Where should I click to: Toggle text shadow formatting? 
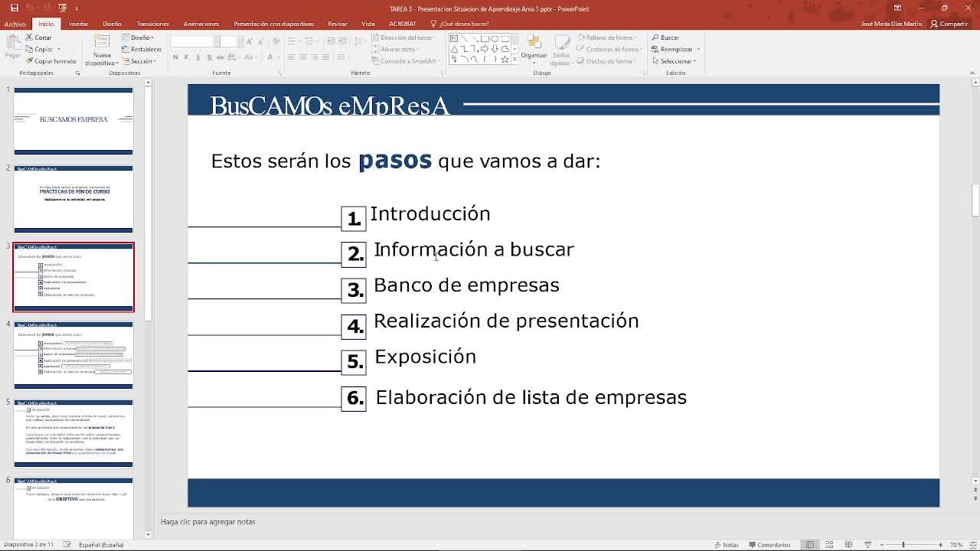pyautogui.click(x=209, y=57)
